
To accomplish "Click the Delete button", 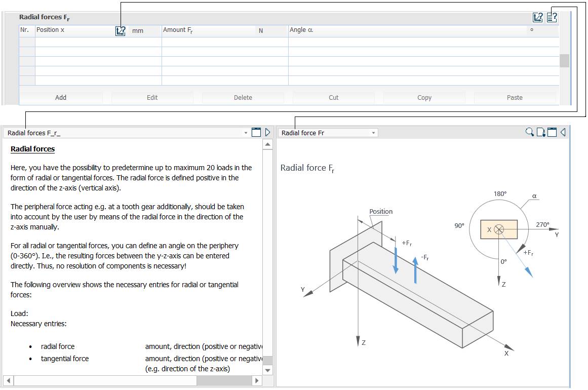I will (243, 97).
